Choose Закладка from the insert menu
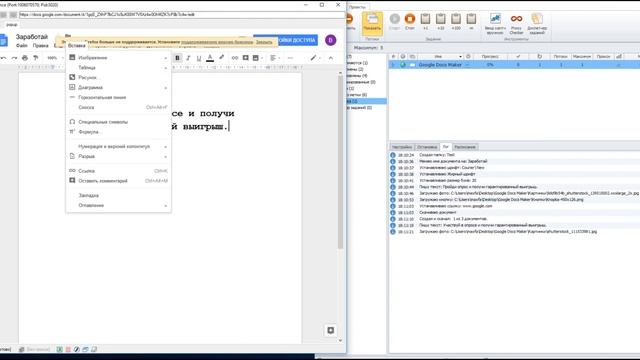 click(118, 196)
